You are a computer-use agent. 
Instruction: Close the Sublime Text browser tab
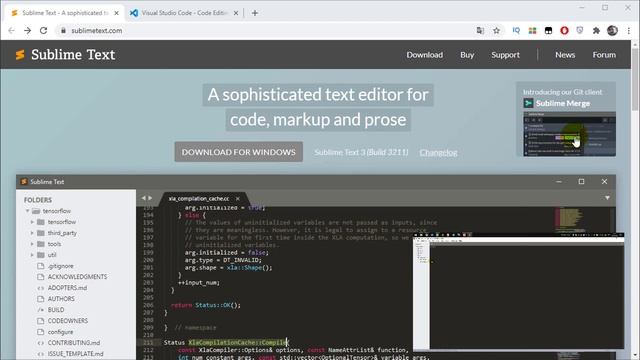[116, 13]
